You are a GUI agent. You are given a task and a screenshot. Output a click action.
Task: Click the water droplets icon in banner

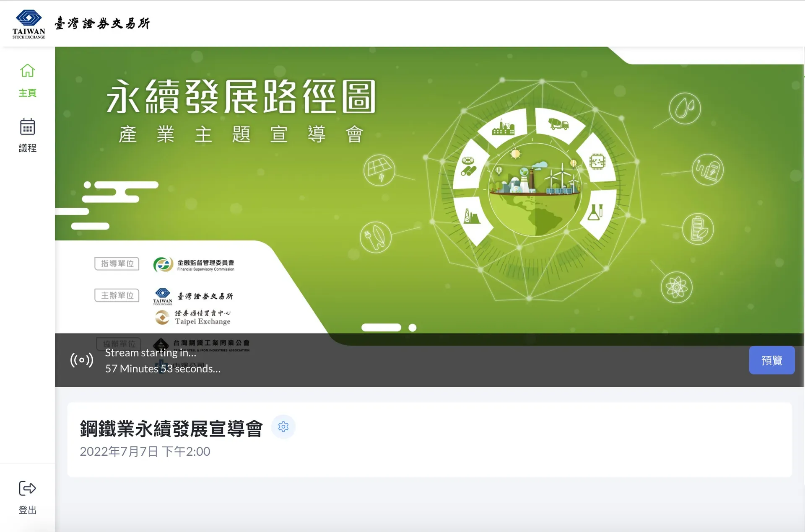pyautogui.click(x=685, y=108)
